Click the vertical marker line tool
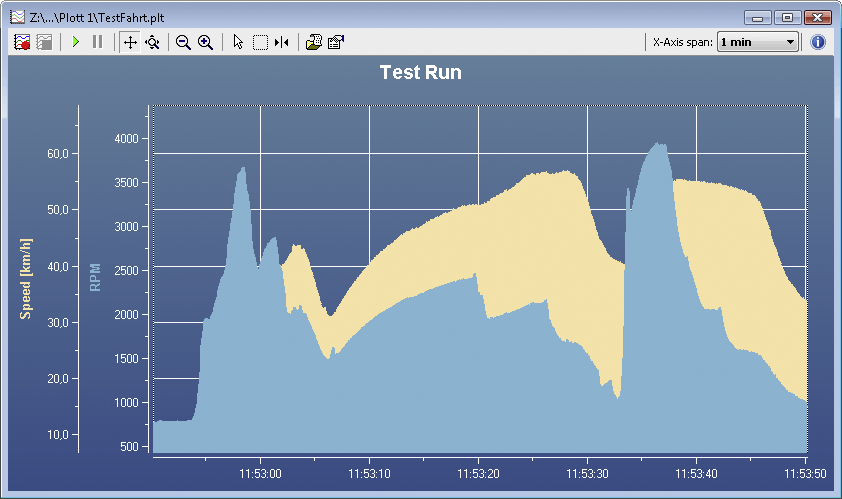Screen dimensions: 842x499 [282, 42]
